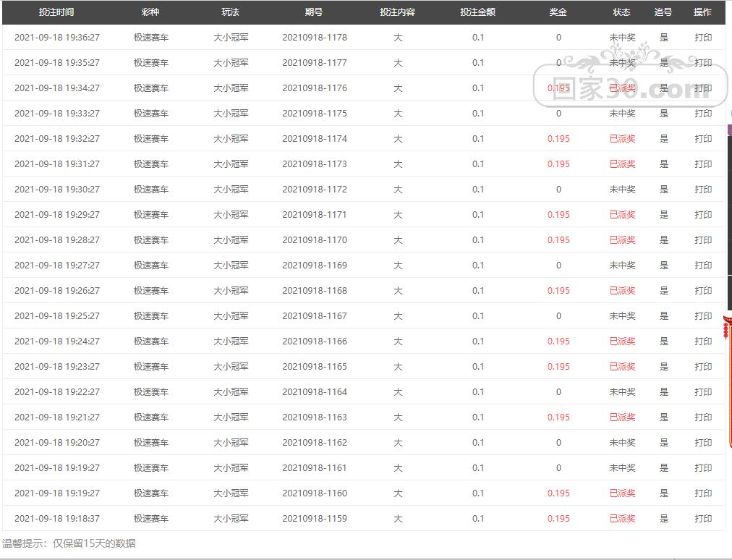Select period number 20210918-1178
This screenshot has width=732, height=560.
point(315,38)
